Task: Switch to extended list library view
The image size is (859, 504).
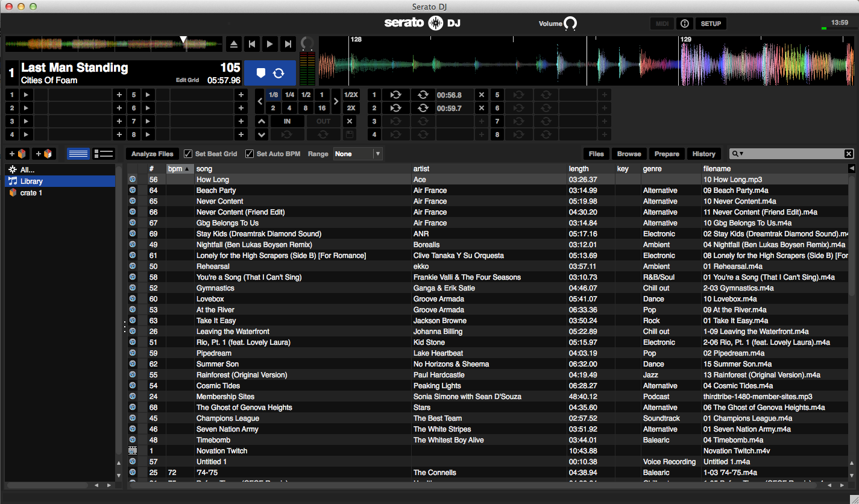Action: click(x=104, y=154)
